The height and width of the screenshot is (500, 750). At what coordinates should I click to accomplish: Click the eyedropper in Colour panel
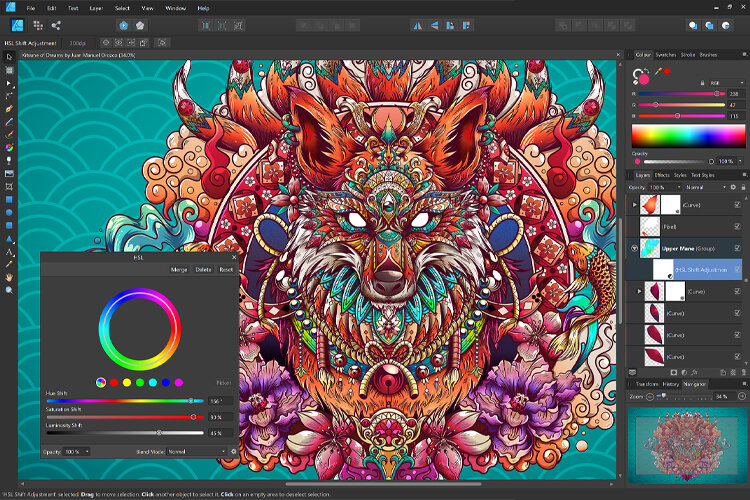point(658,71)
